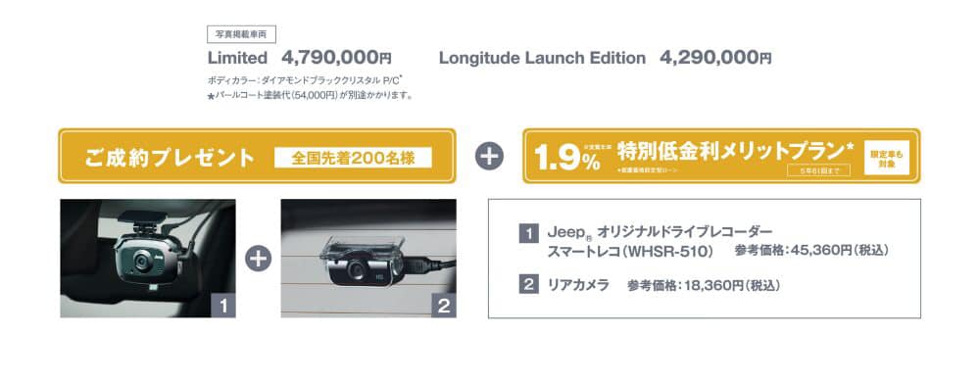
Task: Click the number 2 marker beside リアカメラ
Action: click(x=529, y=285)
